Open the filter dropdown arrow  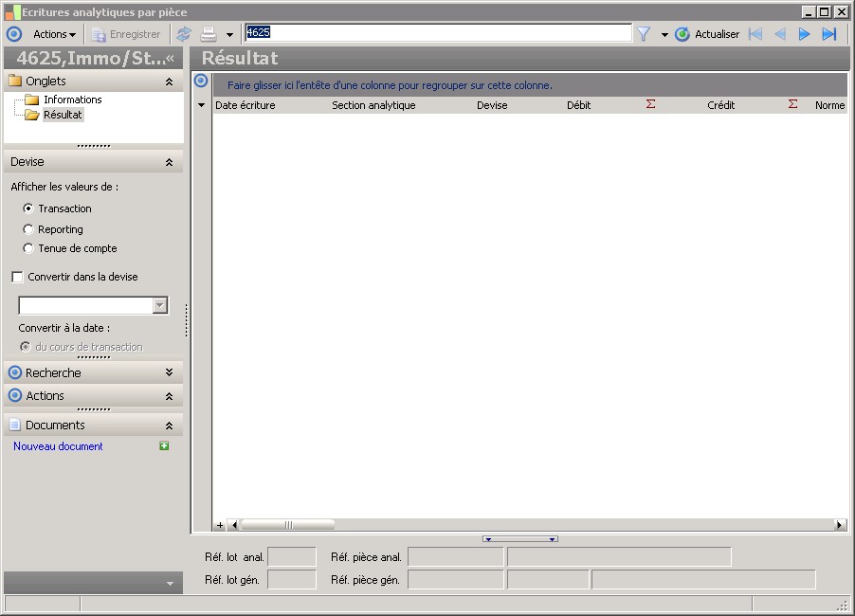coord(664,35)
